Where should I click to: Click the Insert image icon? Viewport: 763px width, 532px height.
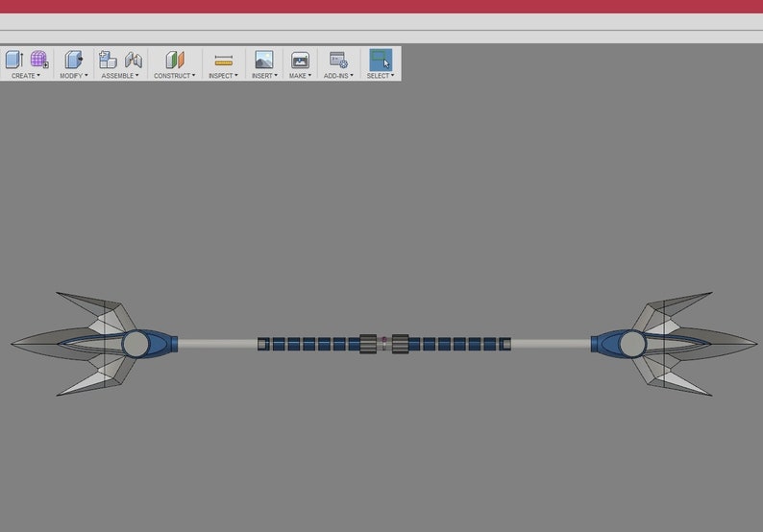pos(264,60)
